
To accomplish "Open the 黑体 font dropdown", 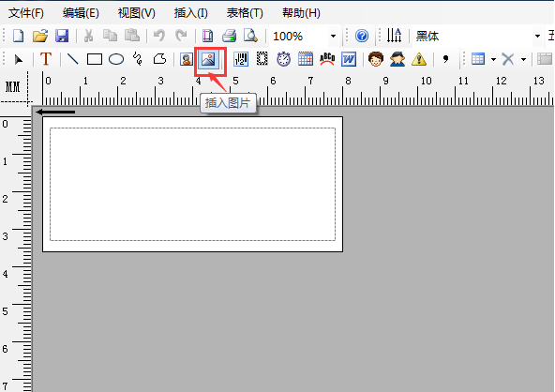I will (537, 37).
